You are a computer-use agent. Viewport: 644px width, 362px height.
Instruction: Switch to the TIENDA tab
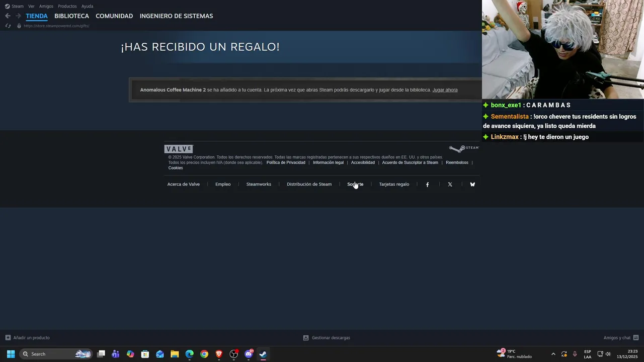tap(37, 16)
